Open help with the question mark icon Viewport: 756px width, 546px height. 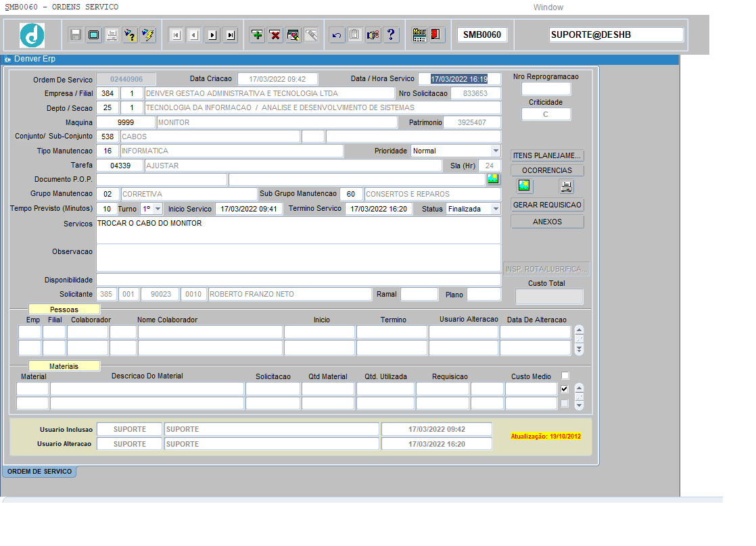pos(391,35)
